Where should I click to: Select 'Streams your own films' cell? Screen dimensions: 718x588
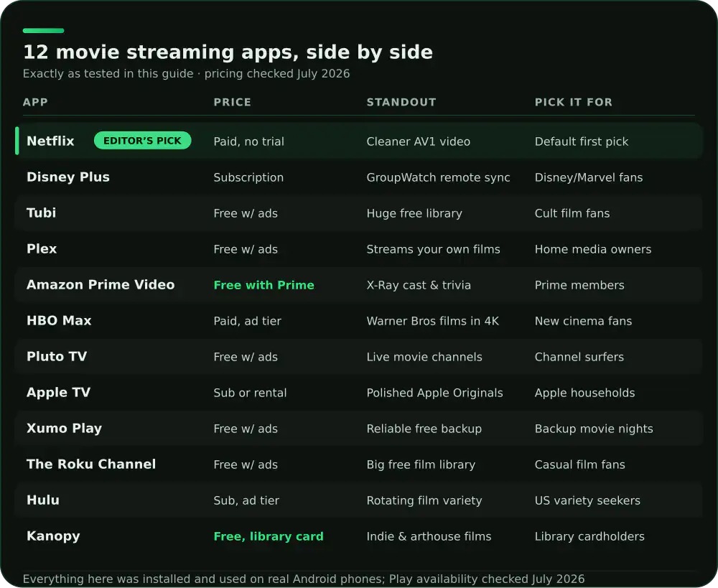(433, 249)
